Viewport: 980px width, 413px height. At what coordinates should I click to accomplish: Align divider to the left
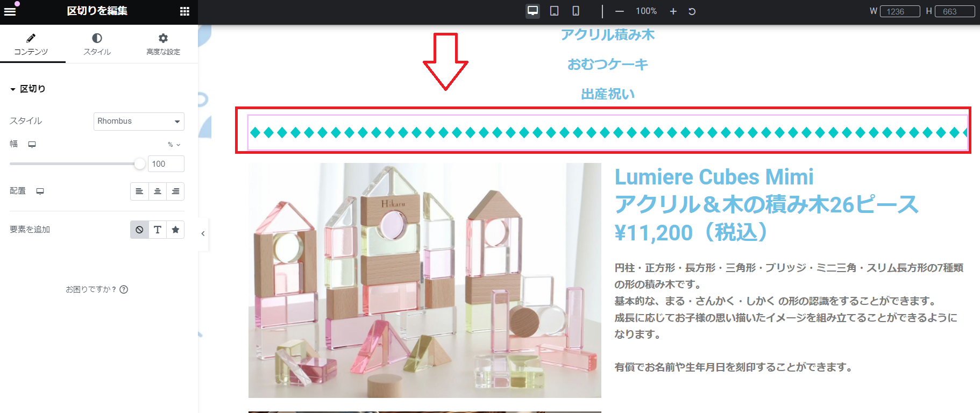click(x=139, y=191)
